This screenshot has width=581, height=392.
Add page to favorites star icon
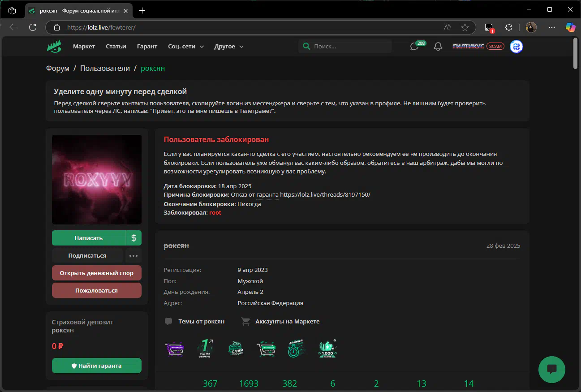pyautogui.click(x=465, y=27)
